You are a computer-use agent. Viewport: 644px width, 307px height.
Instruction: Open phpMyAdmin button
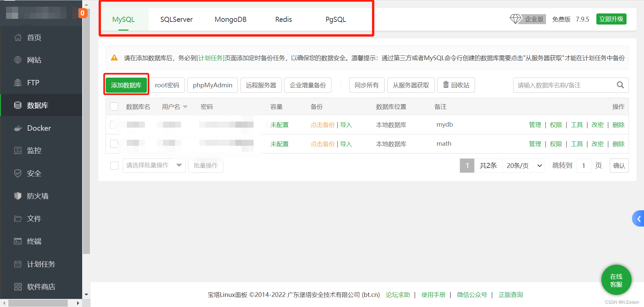point(212,85)
